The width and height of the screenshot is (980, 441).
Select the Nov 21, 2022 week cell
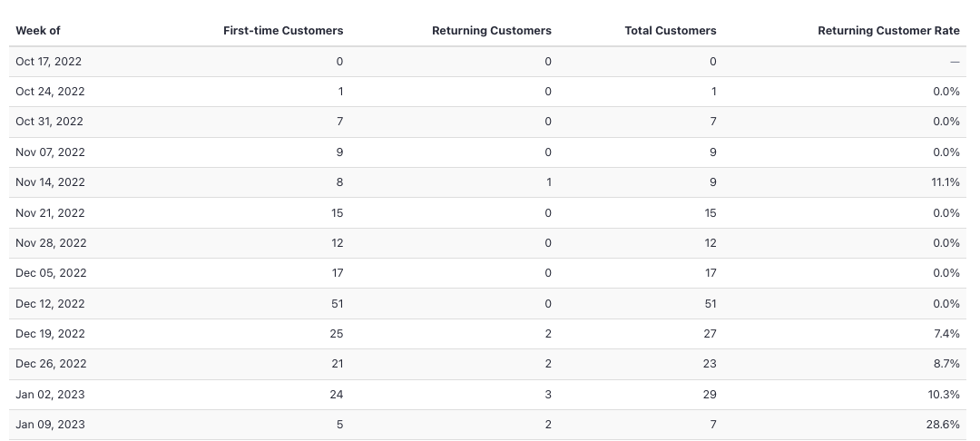(50, 212)
